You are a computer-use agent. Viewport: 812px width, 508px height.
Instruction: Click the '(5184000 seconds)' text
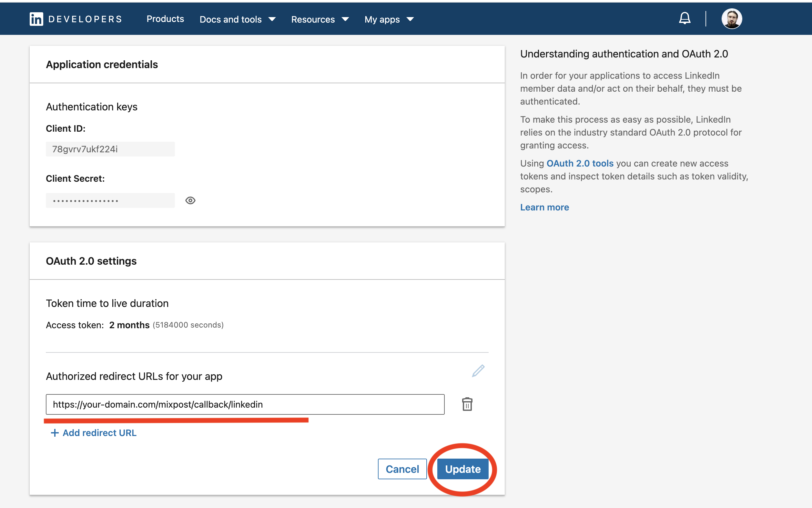pyautogui.click(x=188, y=325)
